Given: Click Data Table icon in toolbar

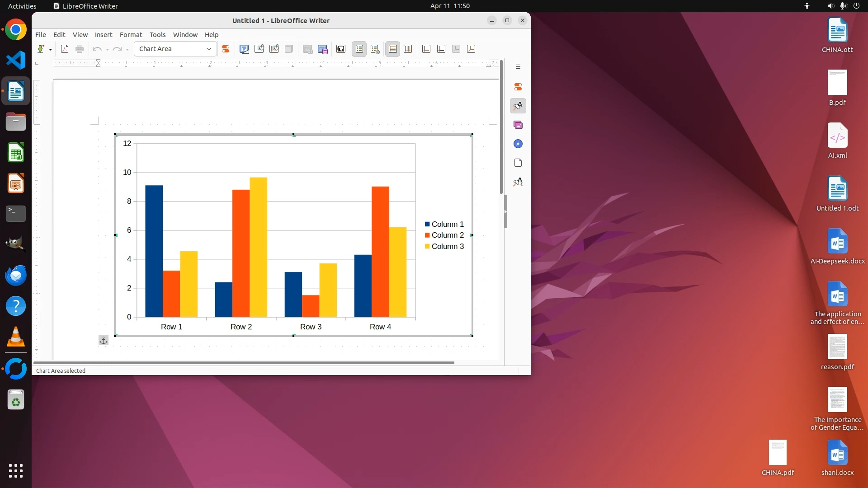Looking at the screenshot, I should pyautogui.click(x=322, y=49).
